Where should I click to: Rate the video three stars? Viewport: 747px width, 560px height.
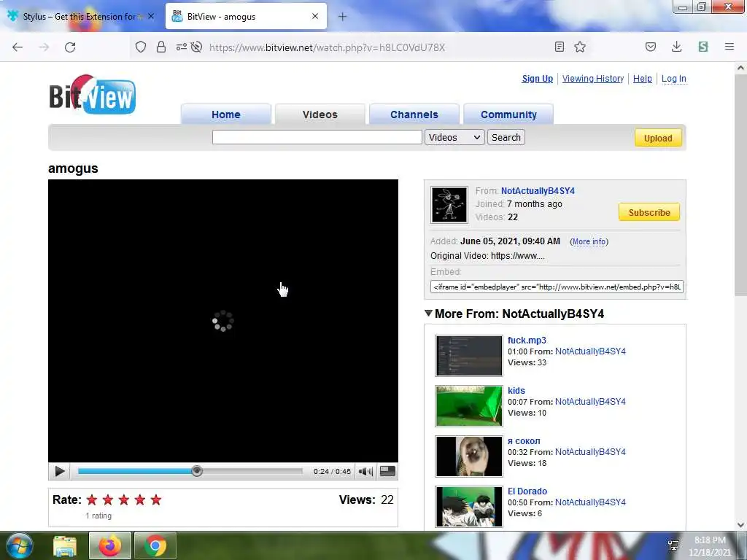tap(124, 499)
